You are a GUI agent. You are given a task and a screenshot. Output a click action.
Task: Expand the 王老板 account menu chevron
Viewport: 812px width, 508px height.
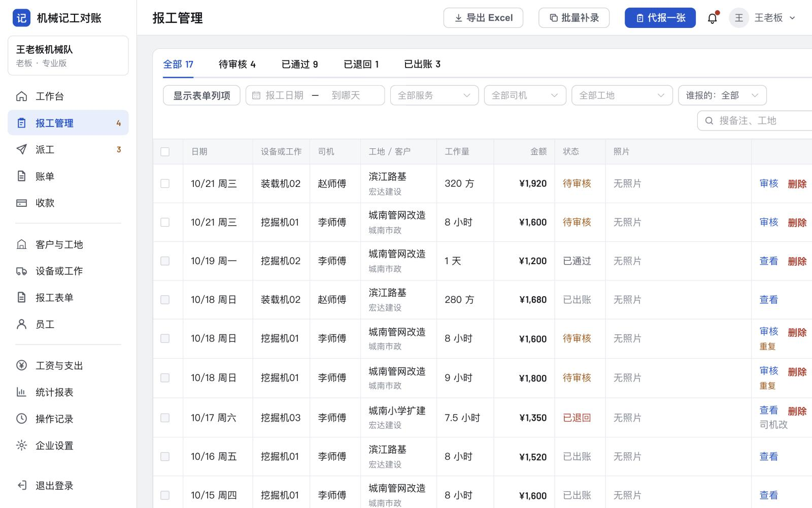click(x=792, y=18)
